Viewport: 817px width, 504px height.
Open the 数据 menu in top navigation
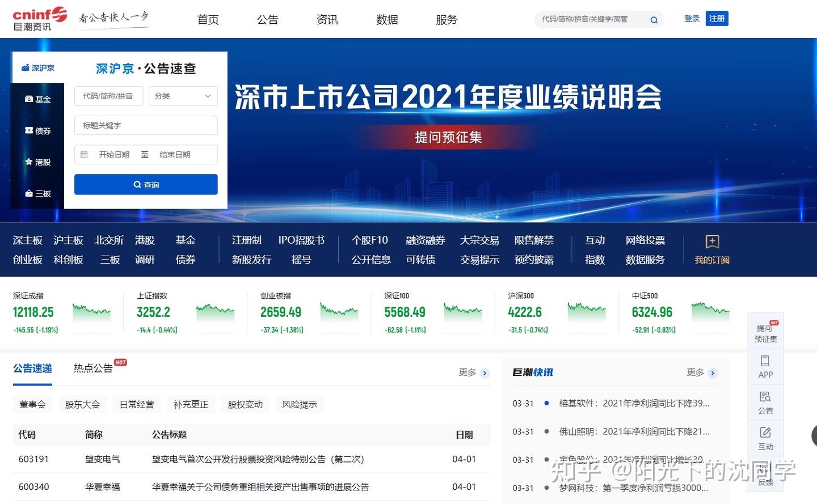pyautogui.click(x=386, y=19)
